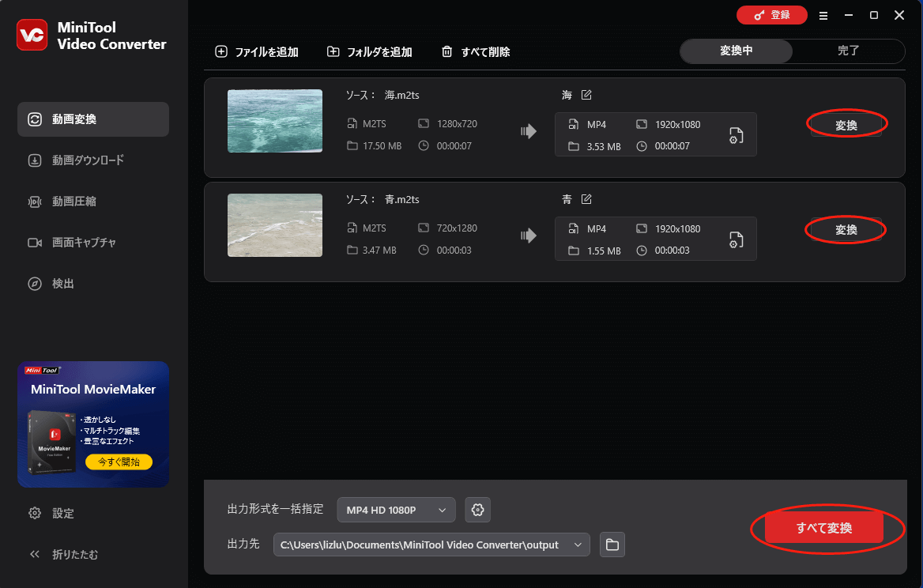Open output settings icon for 海 row
Viewport: 923px width, 588px height.
pyautogui.click(x=736, y=135)
